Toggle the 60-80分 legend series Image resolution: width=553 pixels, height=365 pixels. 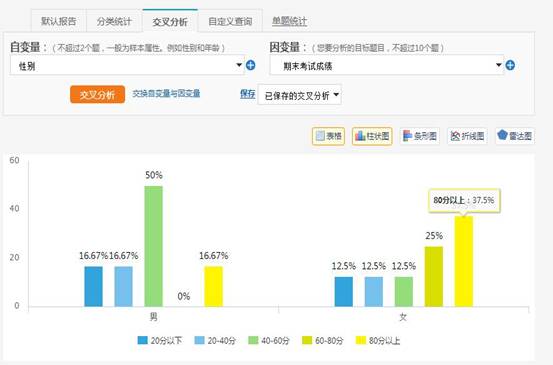(x=323, y=341)
